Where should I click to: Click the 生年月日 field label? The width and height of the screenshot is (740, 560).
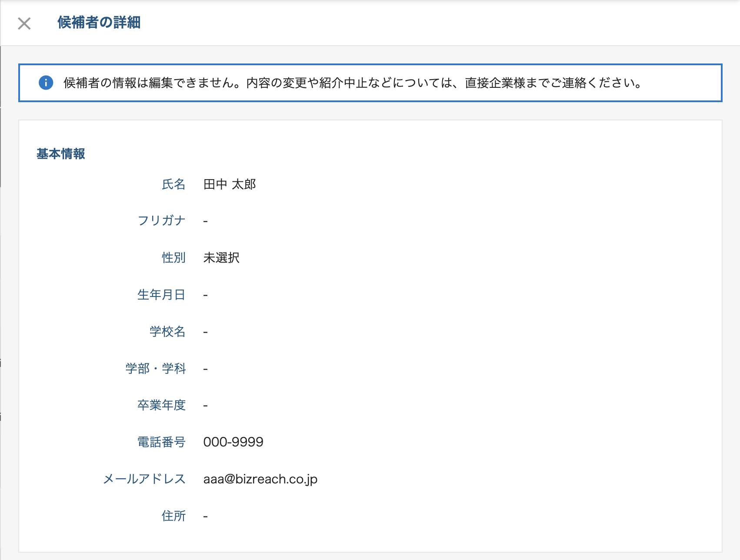161,295
